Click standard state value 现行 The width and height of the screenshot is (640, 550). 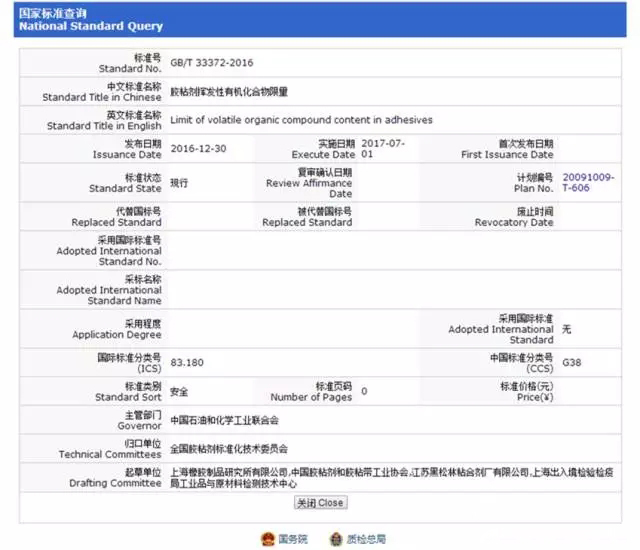click(x=179, y=183)
